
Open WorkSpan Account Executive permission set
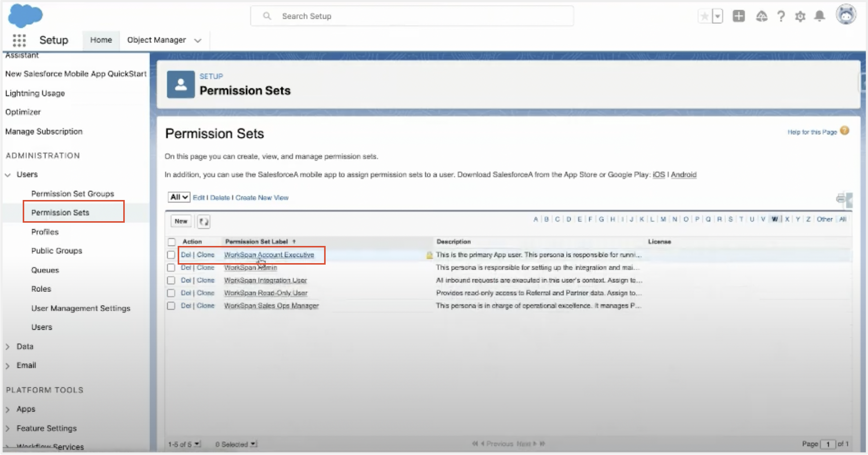[x=269, y=255]
